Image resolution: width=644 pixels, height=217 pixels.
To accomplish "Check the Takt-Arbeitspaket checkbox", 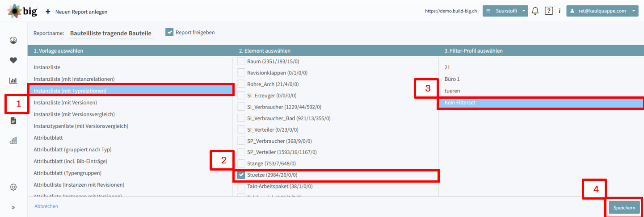I will pos(241,186).
